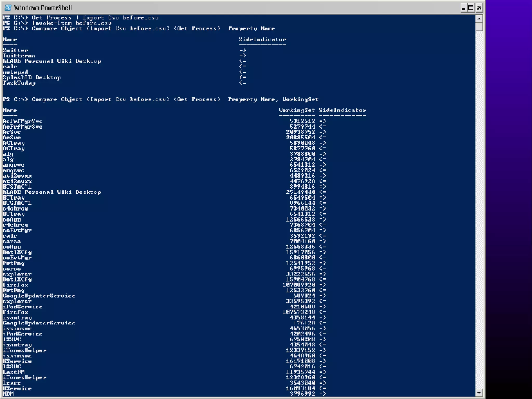
Task: Click the Windows PowerShell title text
Action: click(43, 8)
